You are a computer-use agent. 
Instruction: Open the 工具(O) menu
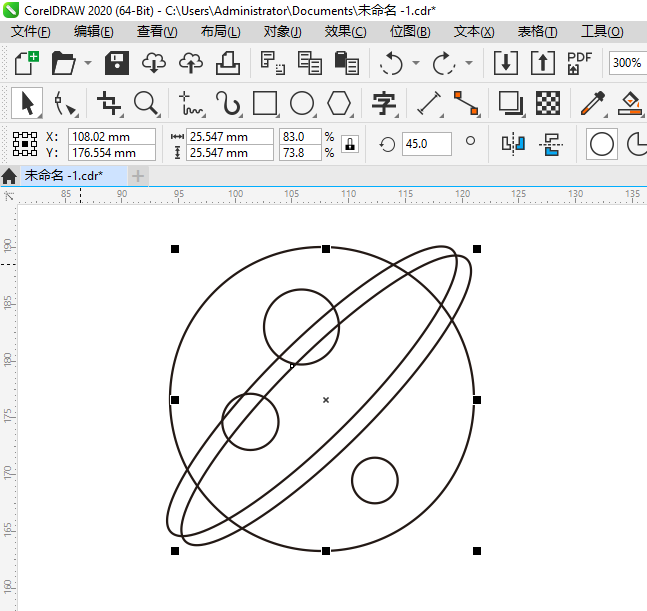602,32
